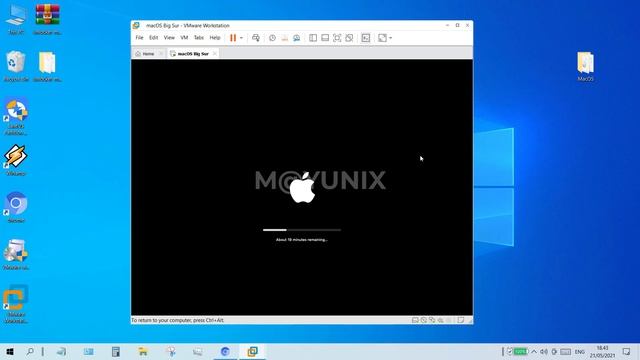Open the touch keyboard tray icon

pos(565,351)
